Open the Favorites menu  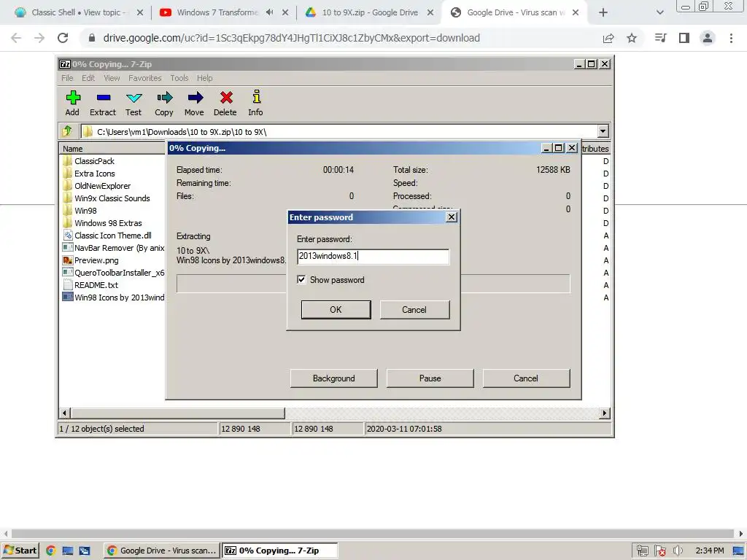[x=145, y=78]
